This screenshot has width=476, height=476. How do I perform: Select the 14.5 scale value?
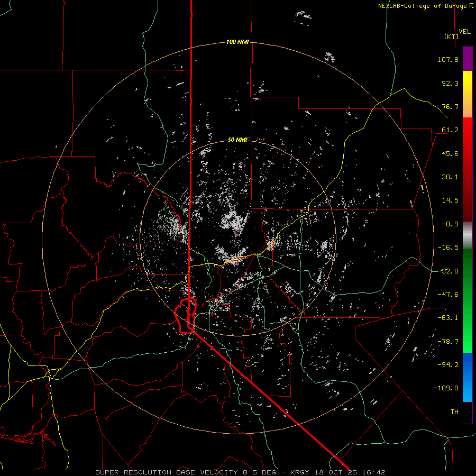point(450,200)
